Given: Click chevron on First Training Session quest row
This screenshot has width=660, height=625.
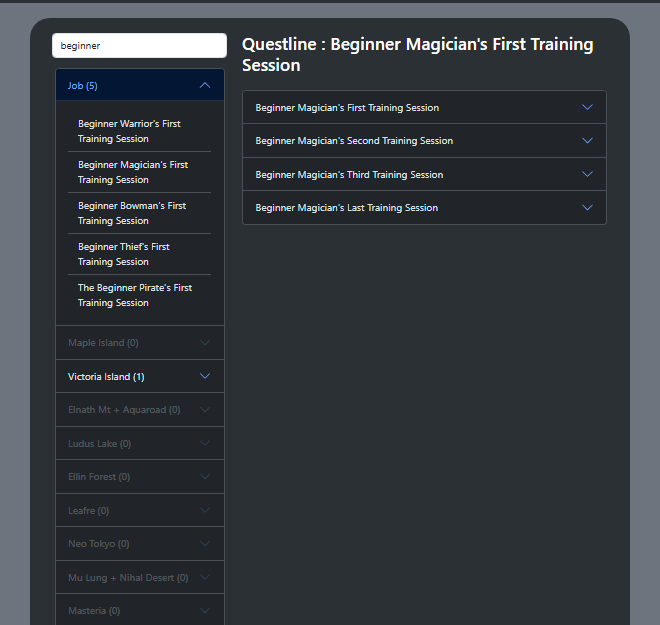Looking at the screenshot, I should (x=587, y=107).
